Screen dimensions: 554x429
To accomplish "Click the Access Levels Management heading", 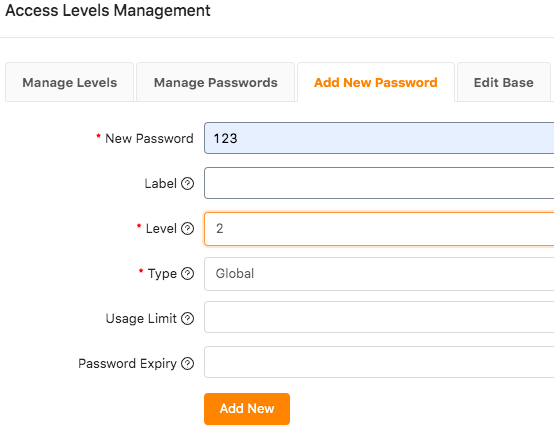I will click(x=108, y=11).
